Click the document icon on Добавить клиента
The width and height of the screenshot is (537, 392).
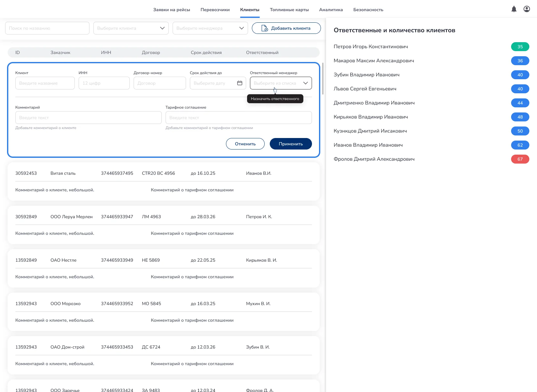(265, 28)
